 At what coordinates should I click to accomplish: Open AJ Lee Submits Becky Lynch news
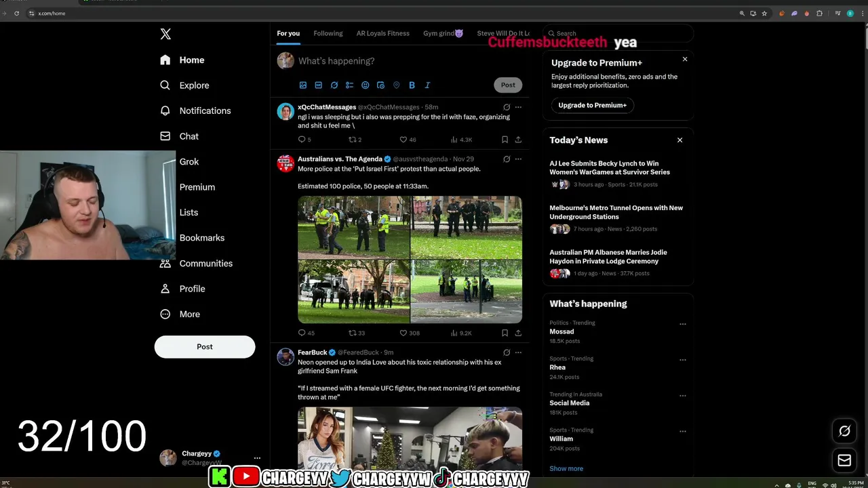pos(609,168)
